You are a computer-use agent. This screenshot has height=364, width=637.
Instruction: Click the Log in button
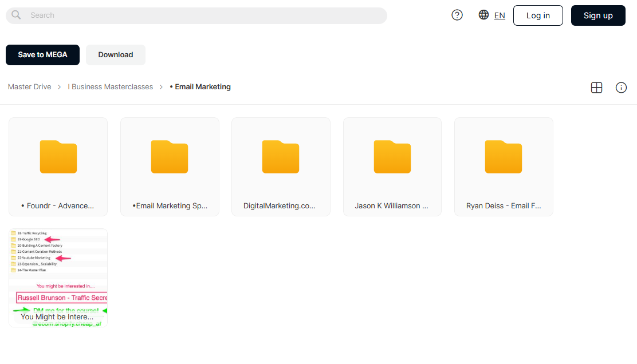click(538, 15)
